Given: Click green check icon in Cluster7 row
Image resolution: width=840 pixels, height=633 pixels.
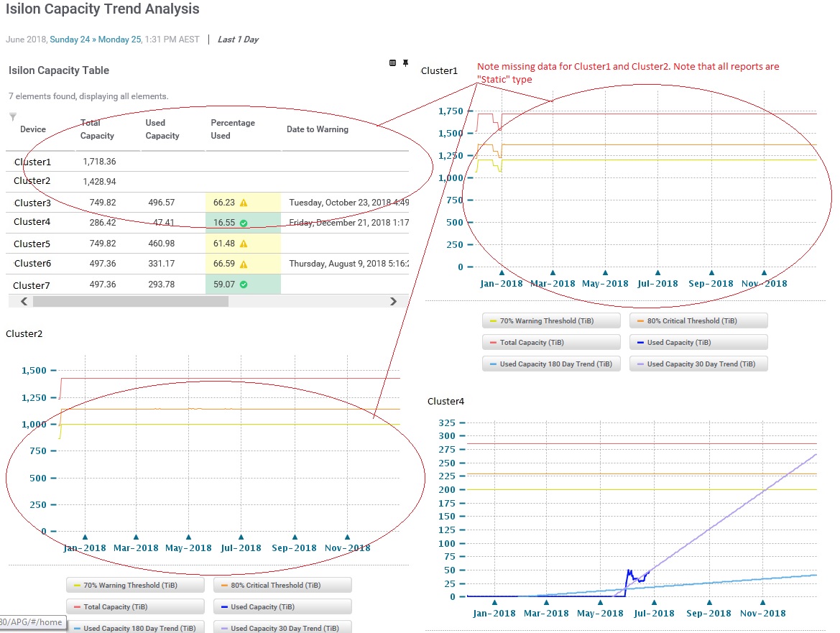Looking at the screenshot, I should click(x=244, y=285).
